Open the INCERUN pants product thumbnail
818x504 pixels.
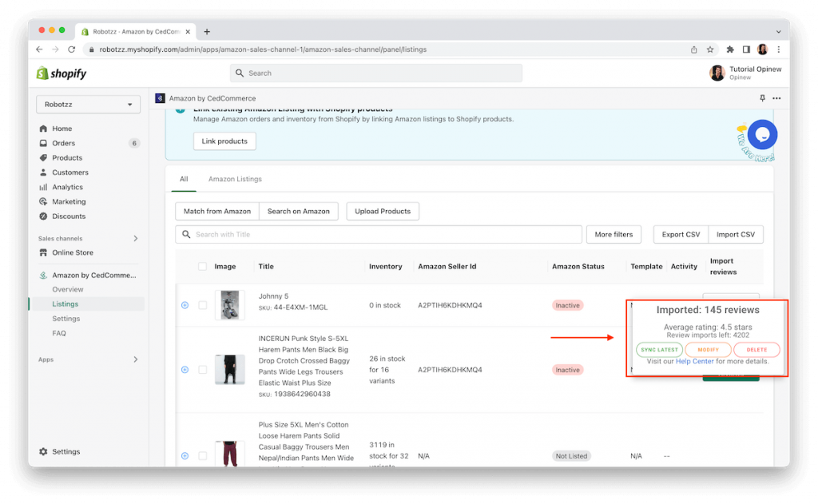229,370
